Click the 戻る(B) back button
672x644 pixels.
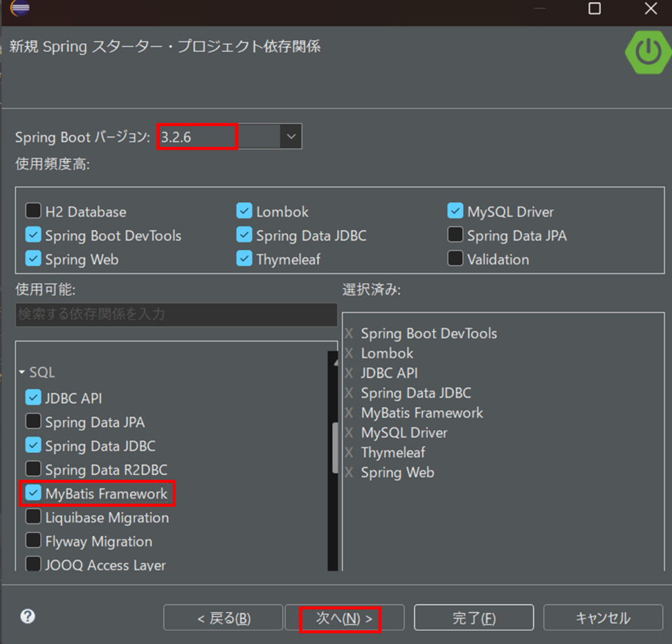[223, 618]
